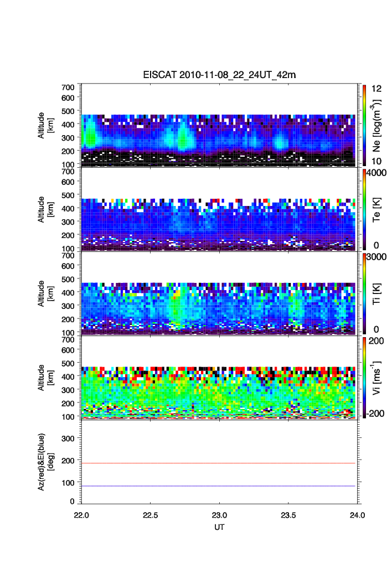Click the Altitude label of top panel

coord(45,125)
